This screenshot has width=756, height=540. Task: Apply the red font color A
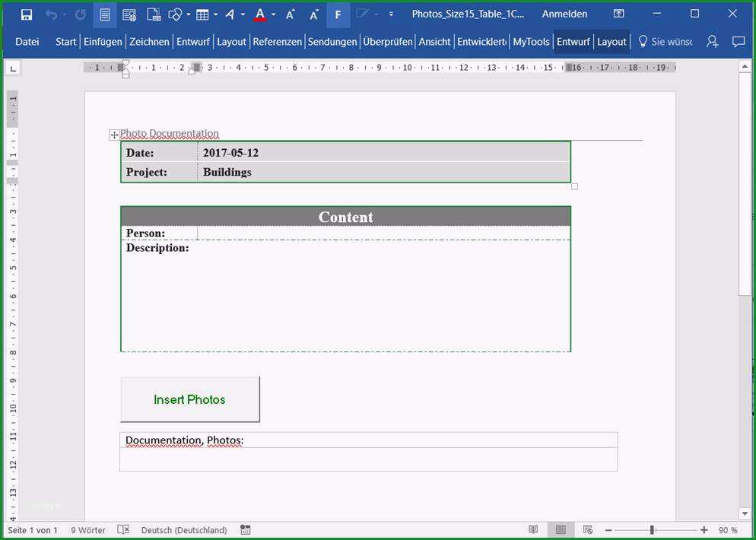tap(260, 14)
